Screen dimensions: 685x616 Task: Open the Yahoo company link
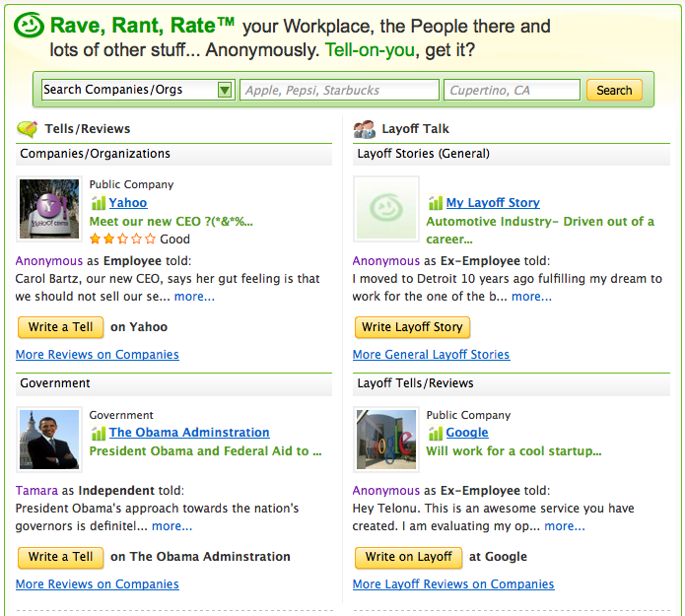coord(128,203)
